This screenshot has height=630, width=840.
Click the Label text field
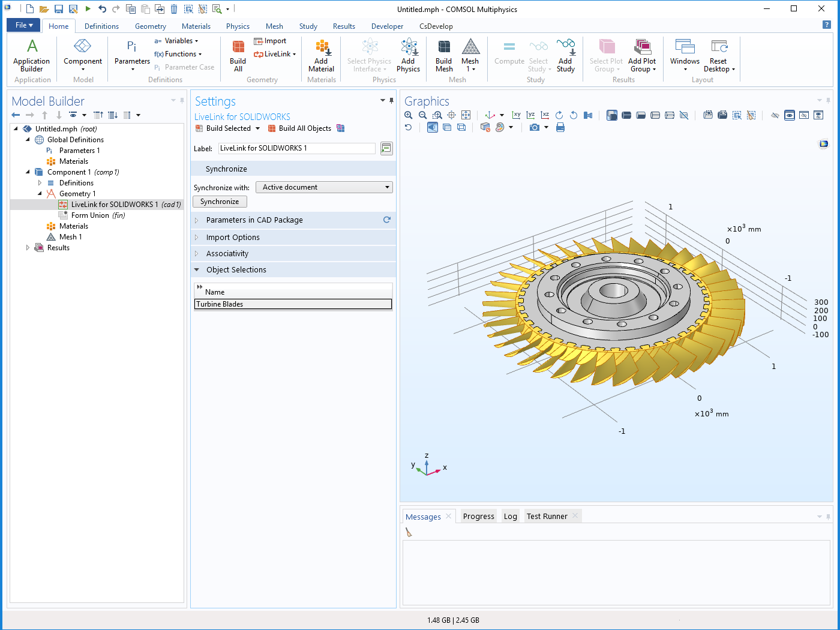296,148
